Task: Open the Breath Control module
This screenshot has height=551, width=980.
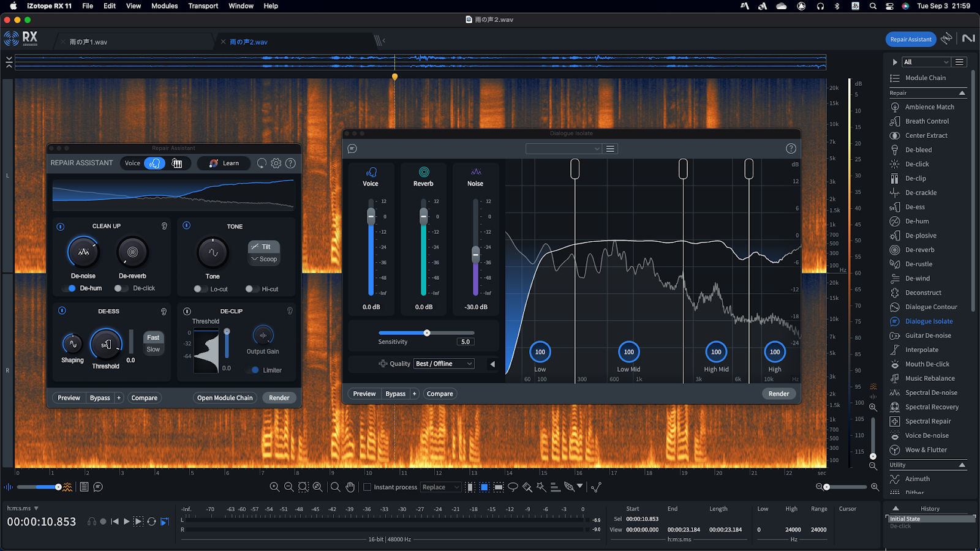Action: tap(927, 121)
